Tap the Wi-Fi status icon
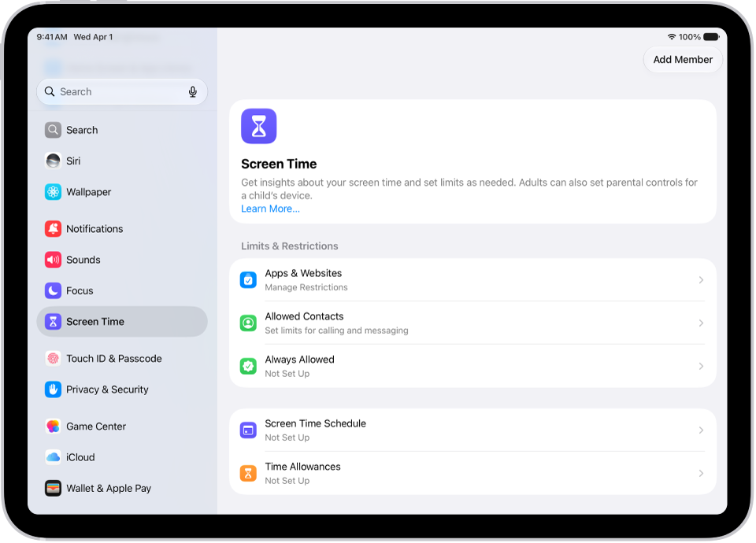This screenshot has width=756, height=543. (x=672, y=37)
